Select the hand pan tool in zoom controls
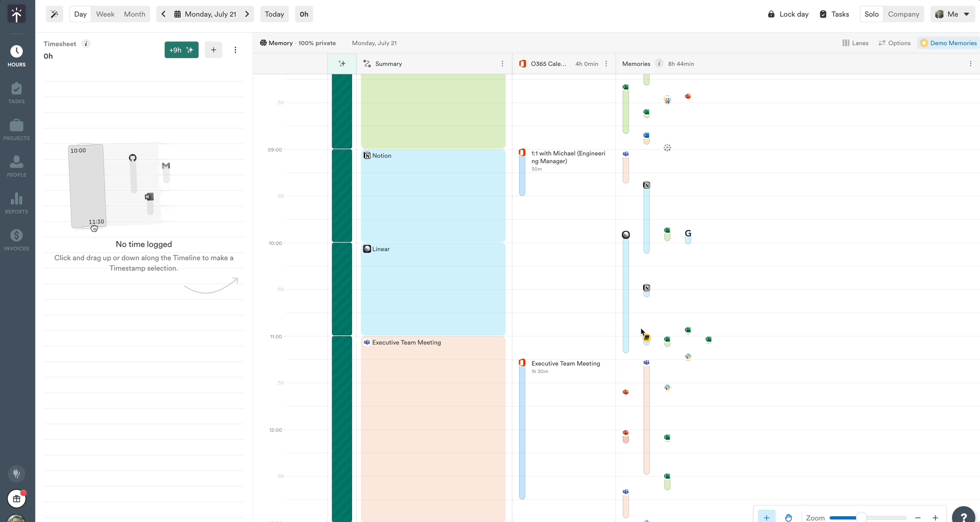980x522 pixels. point(789,517)
